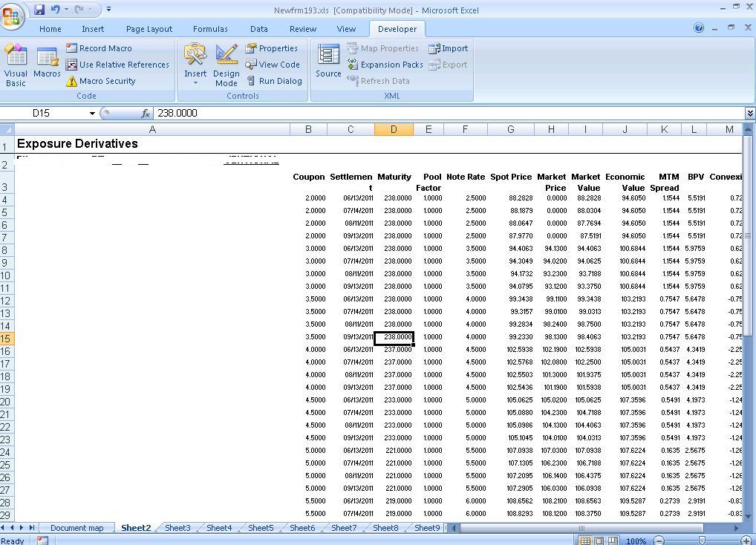Open the Properties control option

(271, 48)
